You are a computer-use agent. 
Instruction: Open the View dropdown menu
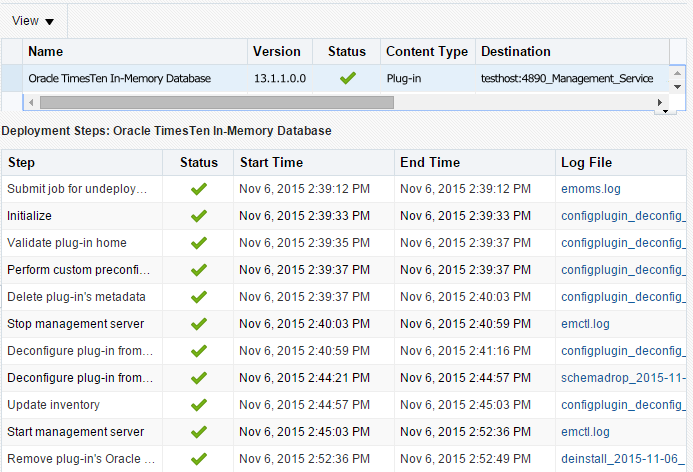[33, 21]
